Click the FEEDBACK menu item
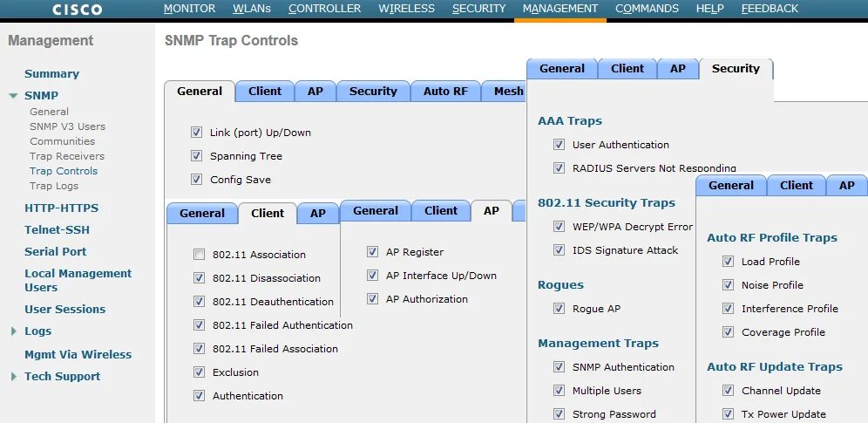This screenshot has height=423, width=868. tap(770, 9)
